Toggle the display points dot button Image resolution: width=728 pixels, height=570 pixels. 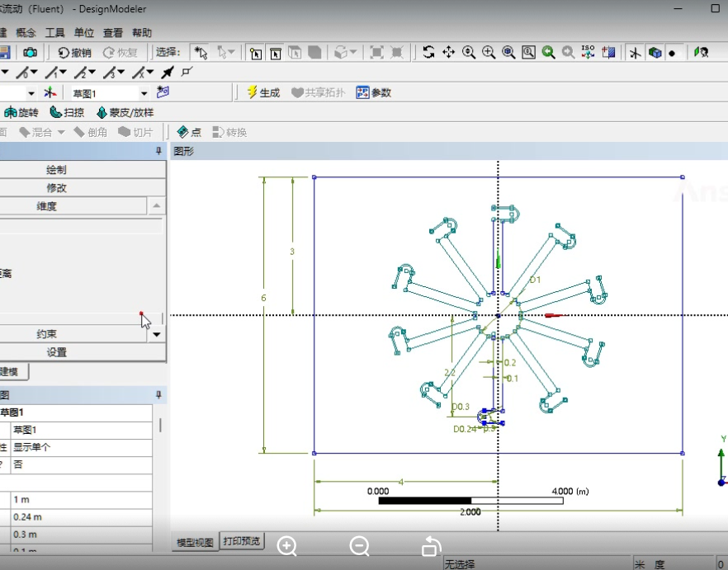point(673,52)
